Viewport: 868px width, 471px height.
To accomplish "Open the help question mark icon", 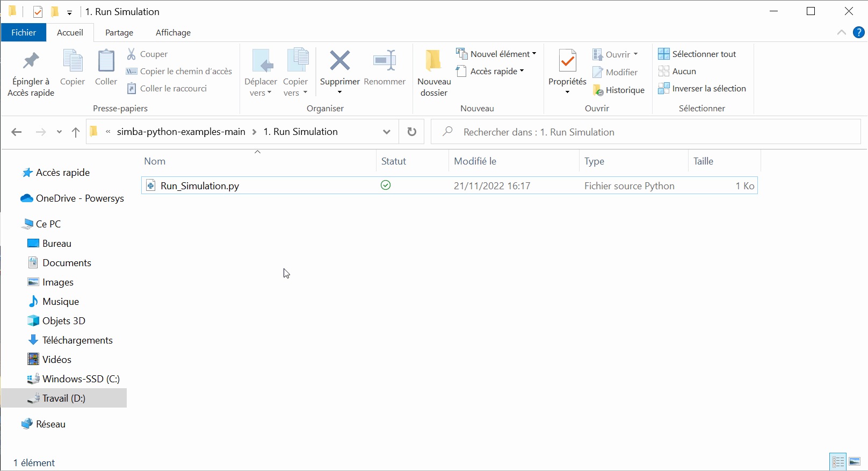I will click(x=859, y=33).
